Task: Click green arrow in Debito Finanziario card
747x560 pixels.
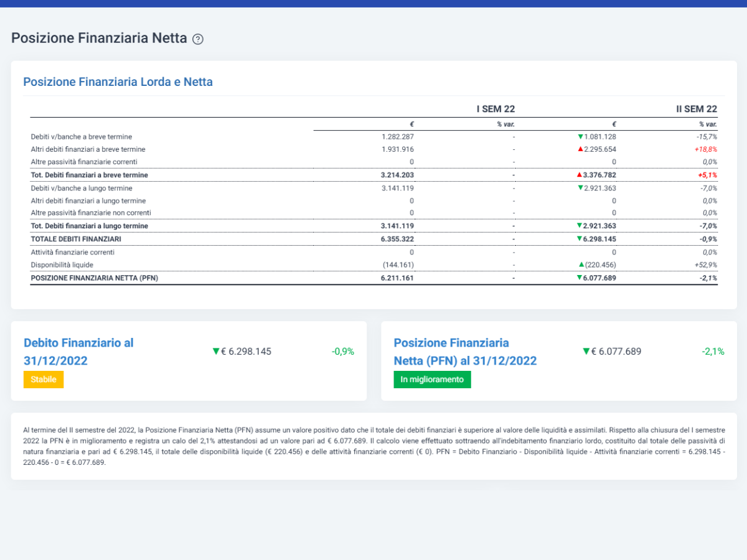Action: click(x=216, y=352)
